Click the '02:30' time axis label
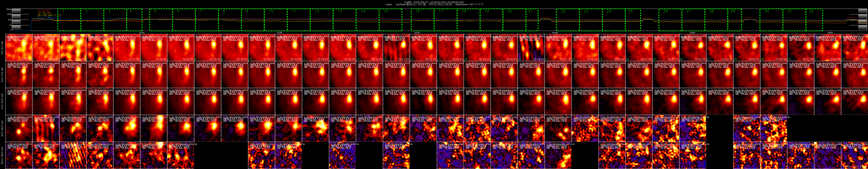868x169 pixels. pyautogui.click(x=142, y=32)
